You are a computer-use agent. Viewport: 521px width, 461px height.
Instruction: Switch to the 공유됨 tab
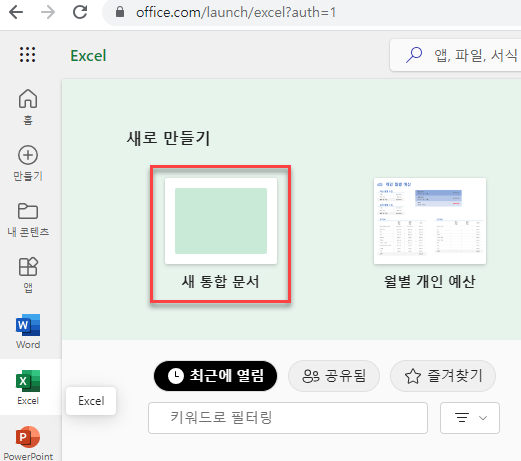[334, 376]
